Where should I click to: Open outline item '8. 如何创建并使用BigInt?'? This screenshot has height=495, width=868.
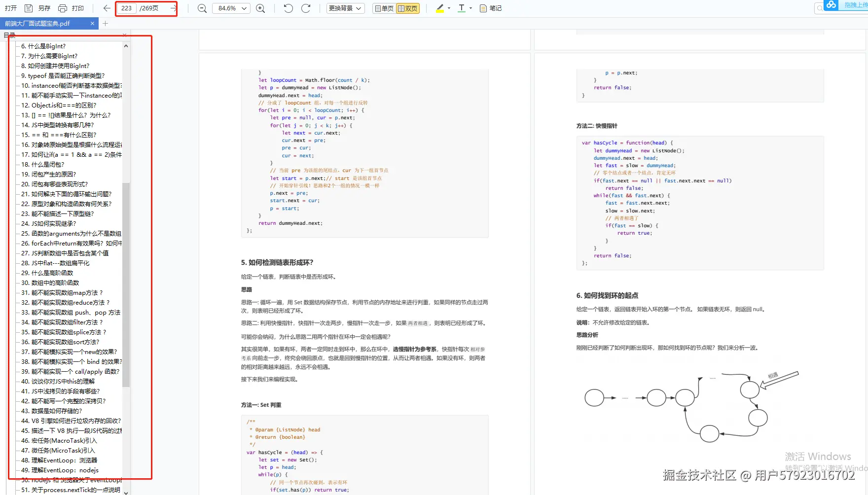click(x=55, y=66)
